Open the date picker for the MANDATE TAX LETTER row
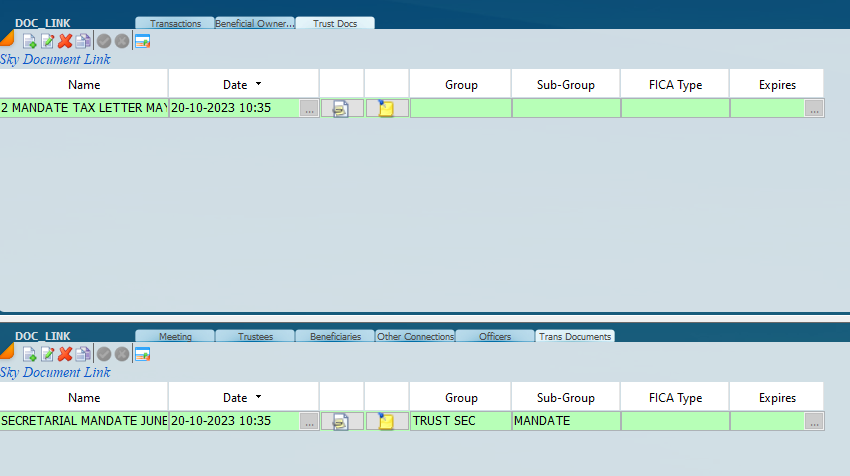This screenshot has height=476, width=850. click(309, 109)
